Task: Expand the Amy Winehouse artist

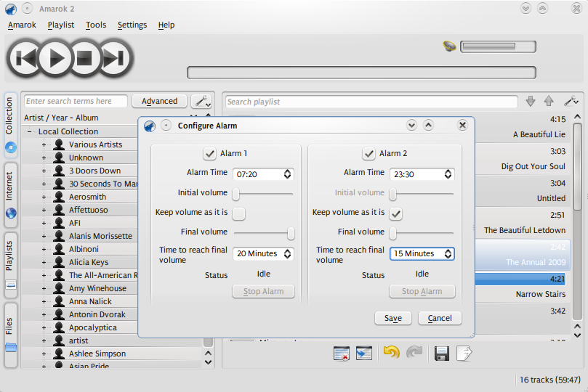Action: coord(44,288)
